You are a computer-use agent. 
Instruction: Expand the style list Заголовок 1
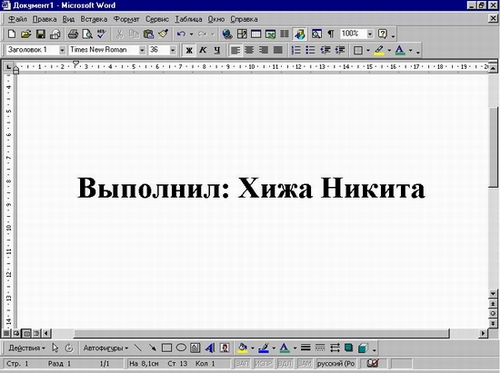(x=62, y=50)
